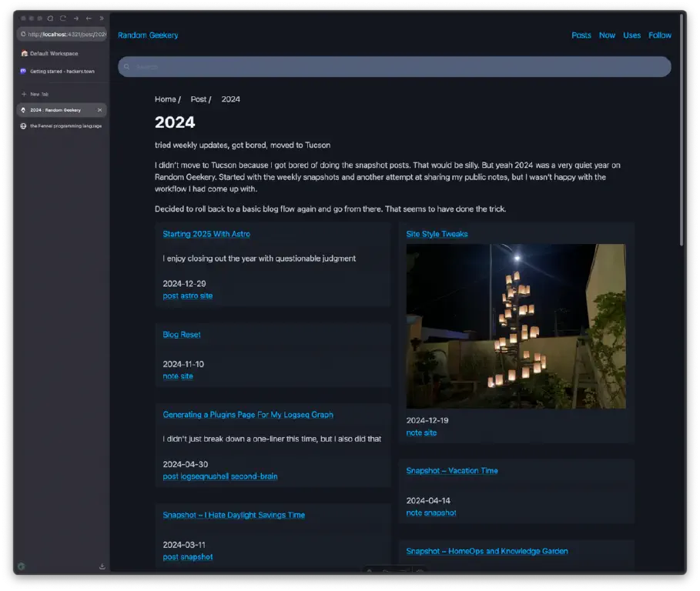Click the back navigation arrow
The image size is (700, 591).
click(x=89, y=18)
